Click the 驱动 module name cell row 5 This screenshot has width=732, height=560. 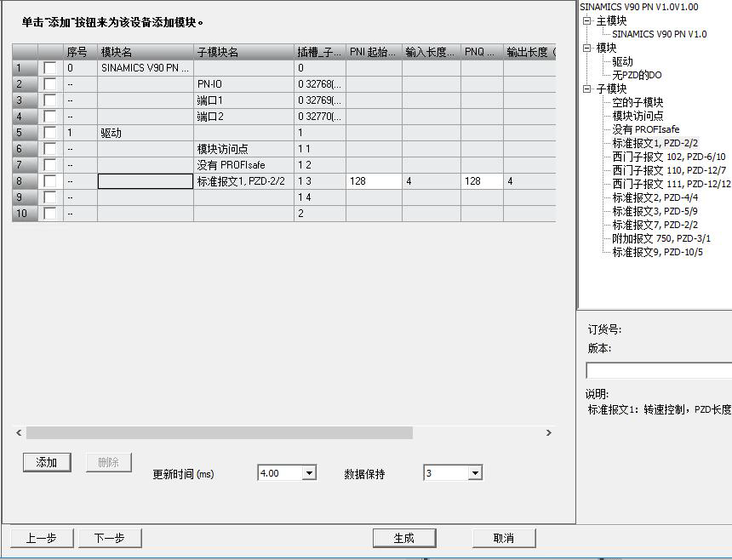pos(146,133)
